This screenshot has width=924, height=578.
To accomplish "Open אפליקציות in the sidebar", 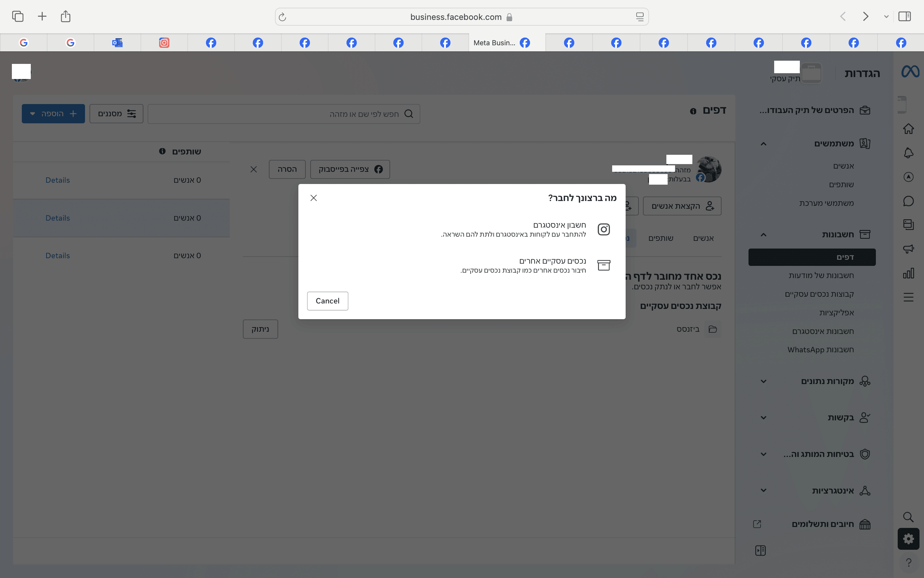I will [836, 313].
